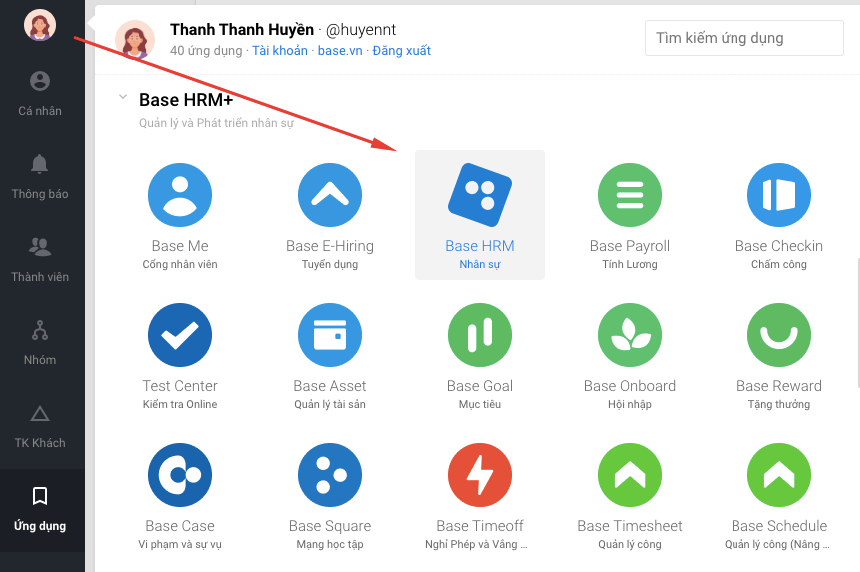Screen dimensions: 860x572
Task: Click the Base Payroll label text
Action: [x=630, y=246]
